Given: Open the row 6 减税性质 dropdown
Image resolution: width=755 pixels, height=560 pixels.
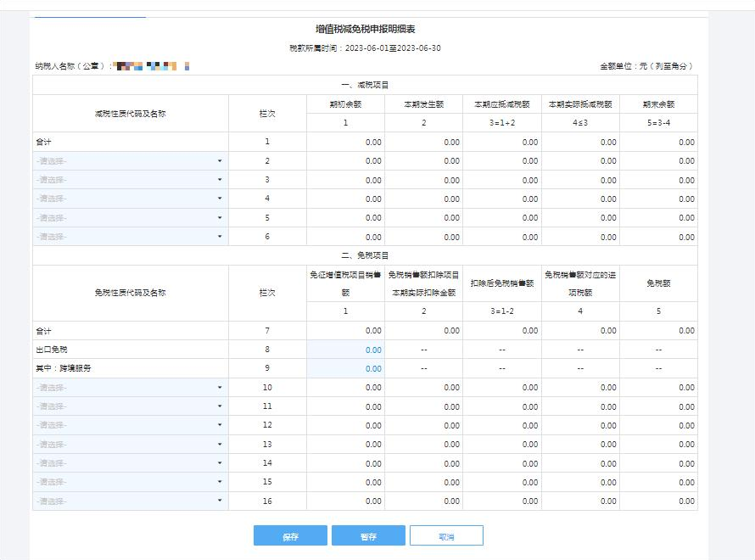Looking at the screenshot, I should (131, 237).
